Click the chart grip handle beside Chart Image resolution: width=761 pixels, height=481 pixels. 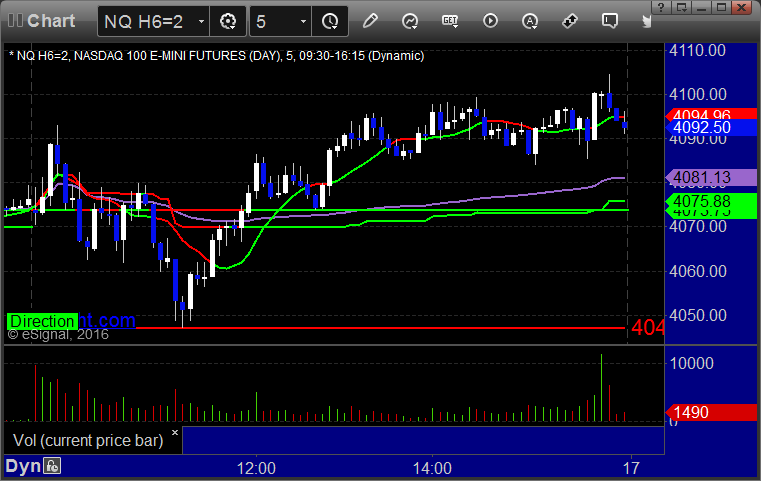(x=15, y=21)
